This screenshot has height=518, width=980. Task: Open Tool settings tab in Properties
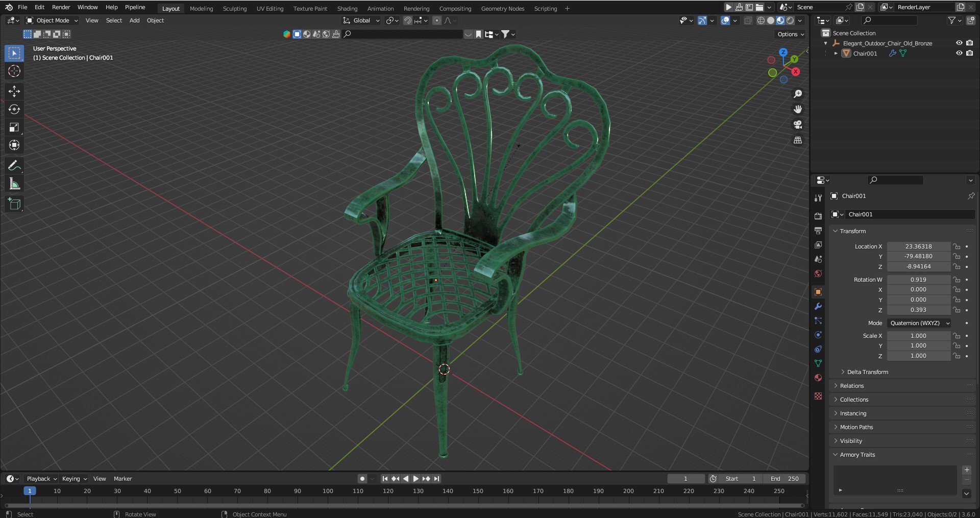(818, 198)
